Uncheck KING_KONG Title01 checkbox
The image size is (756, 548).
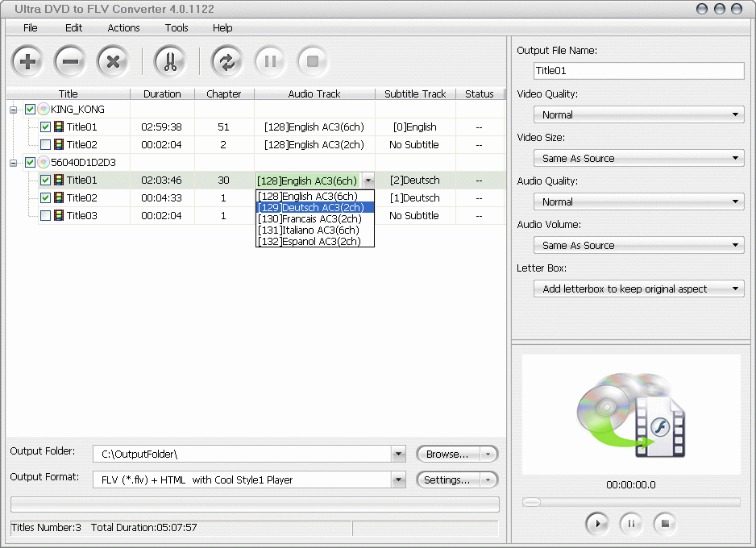pyautogui.click(x=45, y=127)
